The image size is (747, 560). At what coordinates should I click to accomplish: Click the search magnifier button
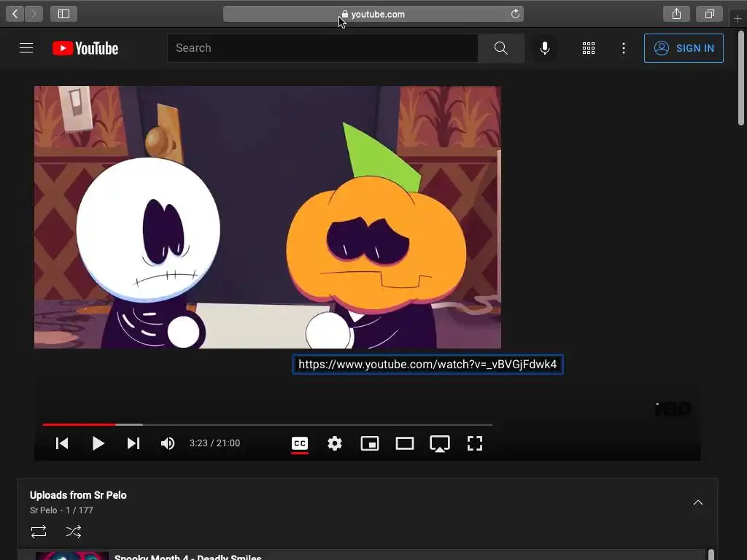pyautogui.click(x=500, y=48)
